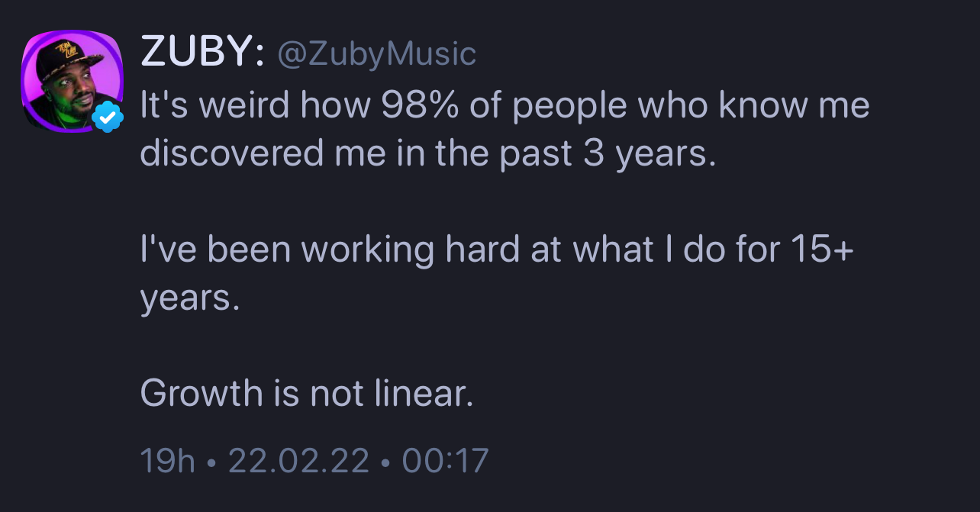Image resolution: width=980 pixels, height=512 pixels.
Task: Open ZUBY's profile picture
Action: 72,81
